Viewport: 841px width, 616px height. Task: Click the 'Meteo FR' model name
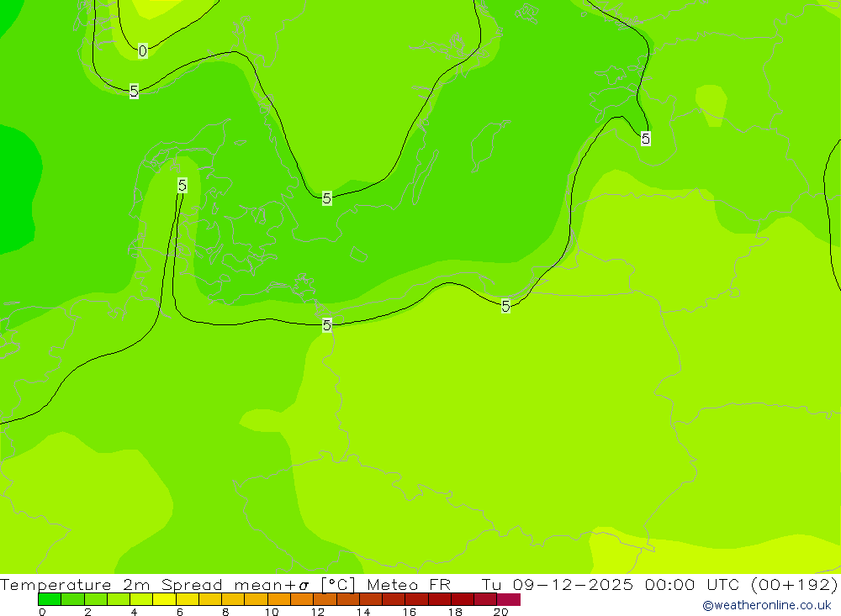click(410, 584)
